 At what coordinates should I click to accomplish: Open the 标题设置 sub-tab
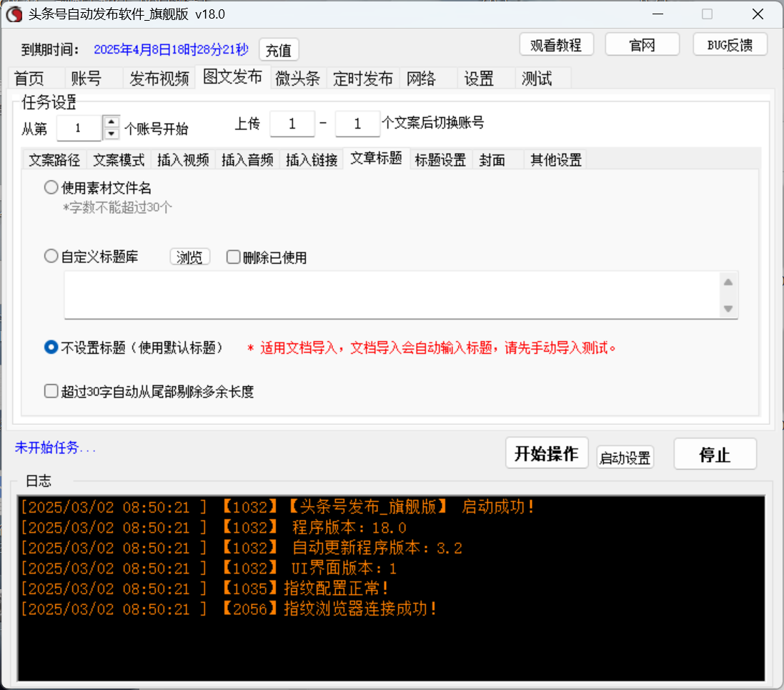pyautogui.click(x=440, y=160)
